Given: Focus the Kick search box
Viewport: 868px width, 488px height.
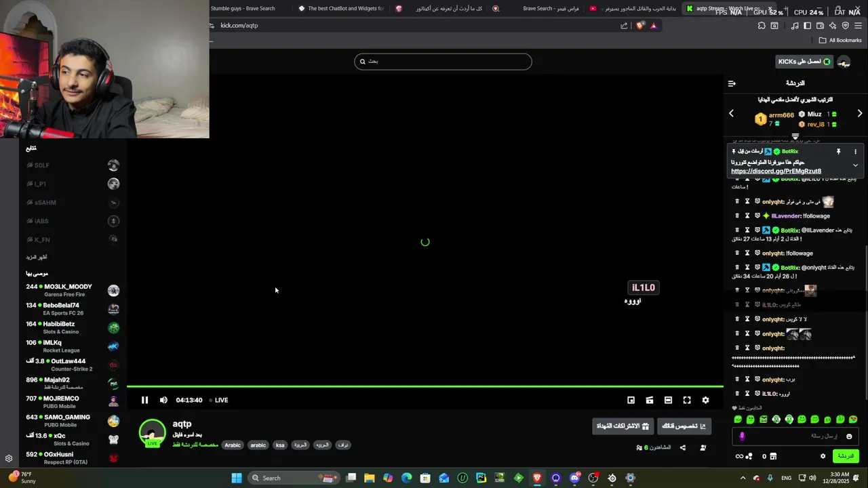Looking at the screenshot, I should [443, 62].
